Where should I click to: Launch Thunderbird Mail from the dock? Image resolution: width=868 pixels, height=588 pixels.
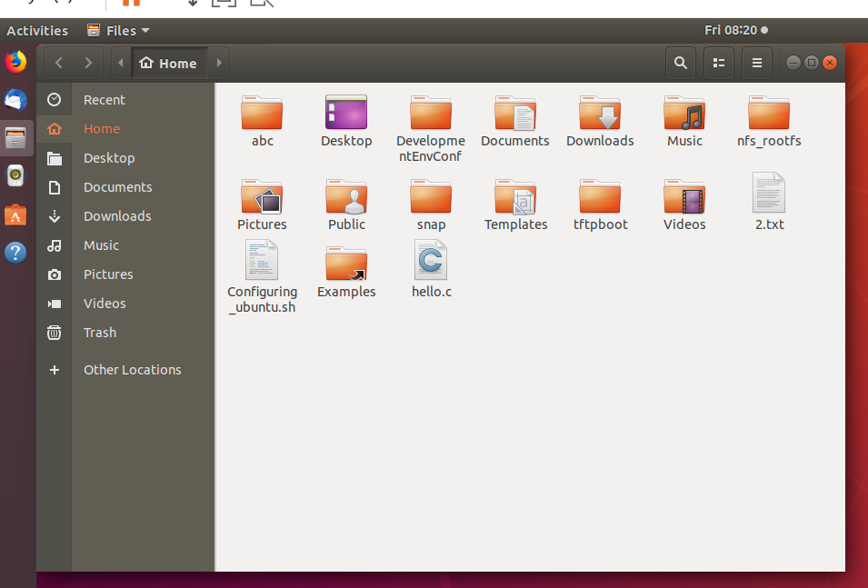(15, 100)
